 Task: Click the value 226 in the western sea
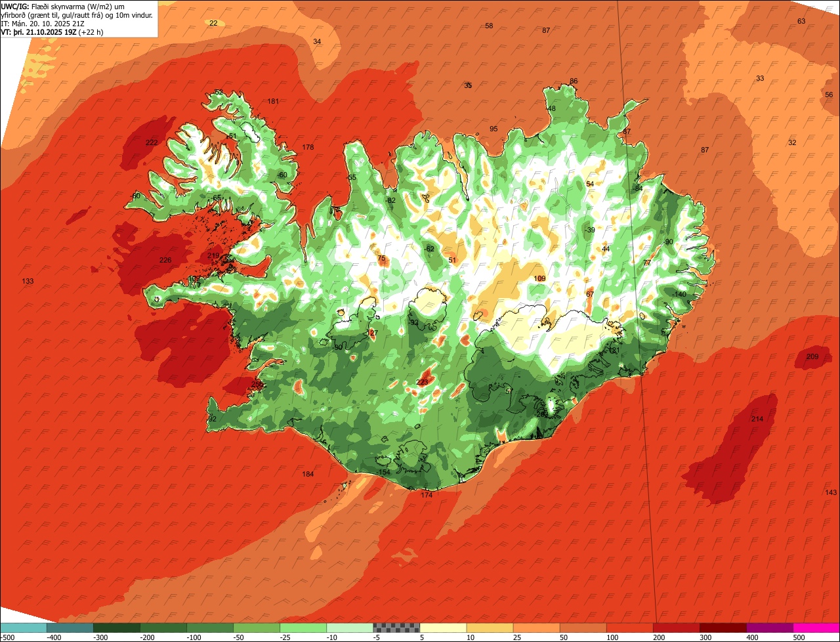tap(165, 260)
